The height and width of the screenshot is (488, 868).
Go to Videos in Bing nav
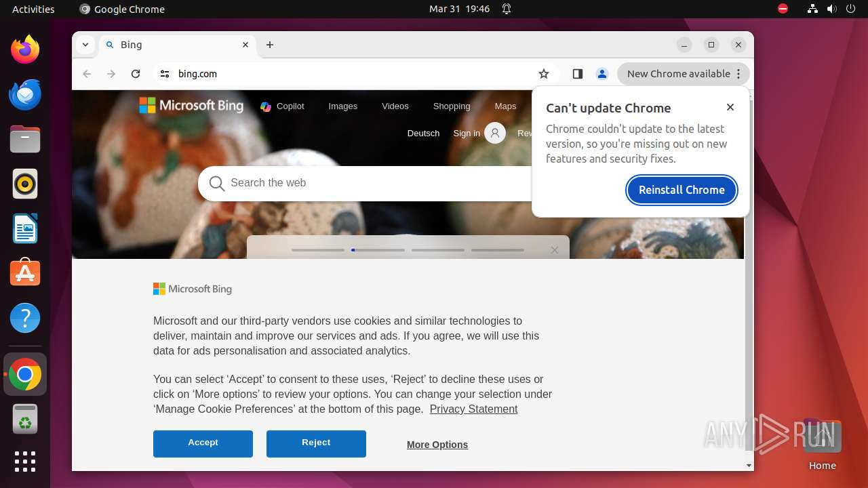pyautogui.click(x=395, y=106)
